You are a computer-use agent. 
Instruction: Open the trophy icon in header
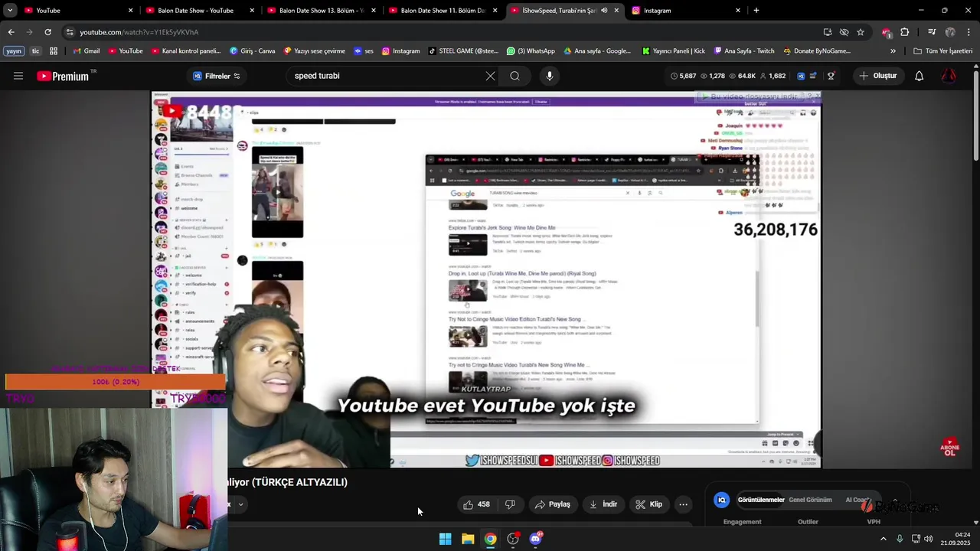click(x=831, y=76)
